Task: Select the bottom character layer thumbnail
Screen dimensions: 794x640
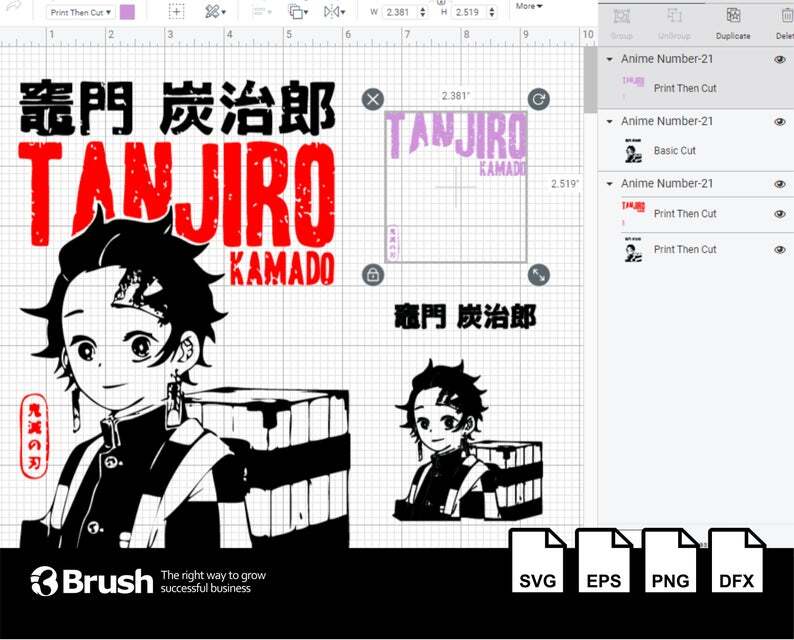Action: coord(633,249)
